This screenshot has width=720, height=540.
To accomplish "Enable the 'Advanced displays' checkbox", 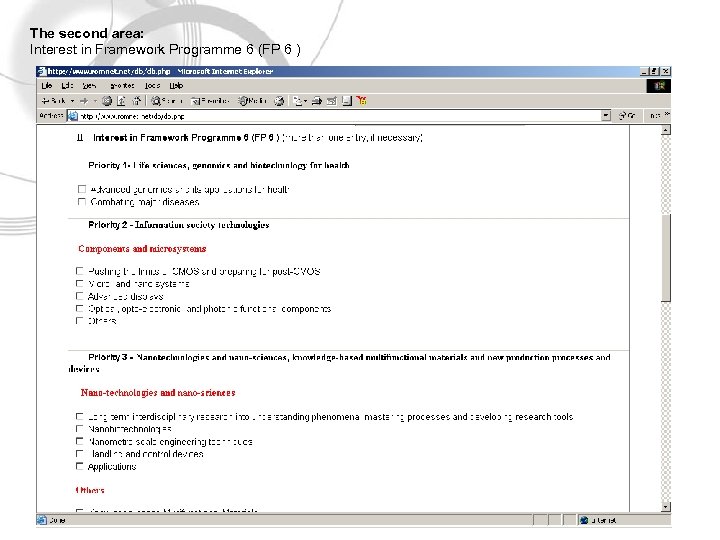I will click(79, 296).
